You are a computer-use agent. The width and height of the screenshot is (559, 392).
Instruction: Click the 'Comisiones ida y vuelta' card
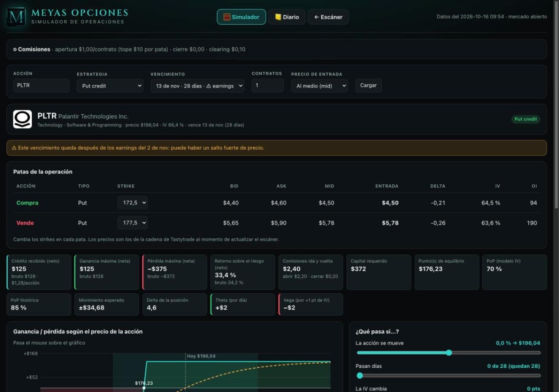pos(311,272)
